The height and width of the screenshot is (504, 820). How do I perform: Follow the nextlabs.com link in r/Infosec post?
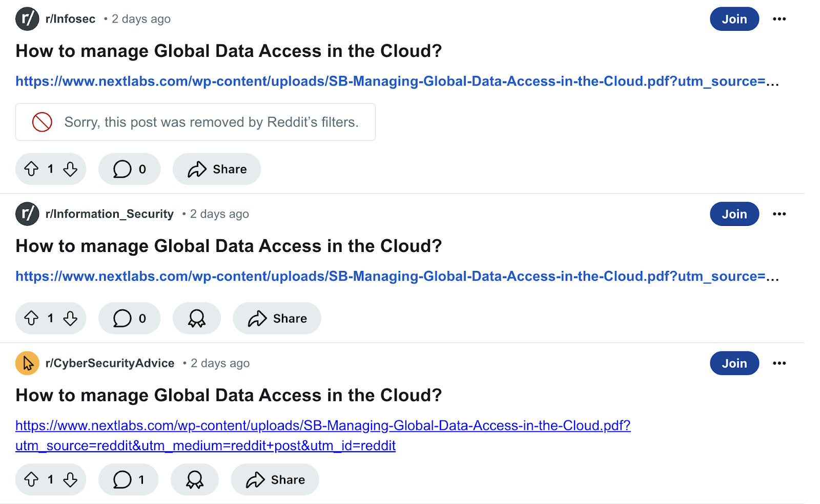[x=397, y=81]
